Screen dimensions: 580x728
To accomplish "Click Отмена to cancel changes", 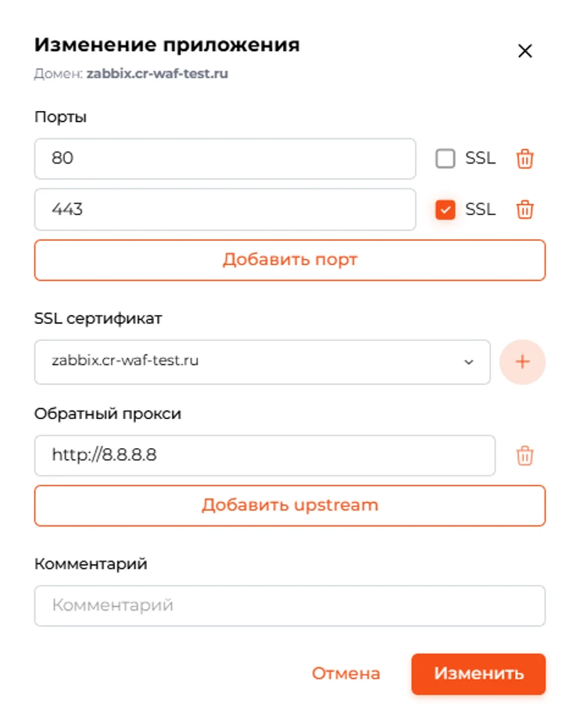I will click(x=345, y=674).
